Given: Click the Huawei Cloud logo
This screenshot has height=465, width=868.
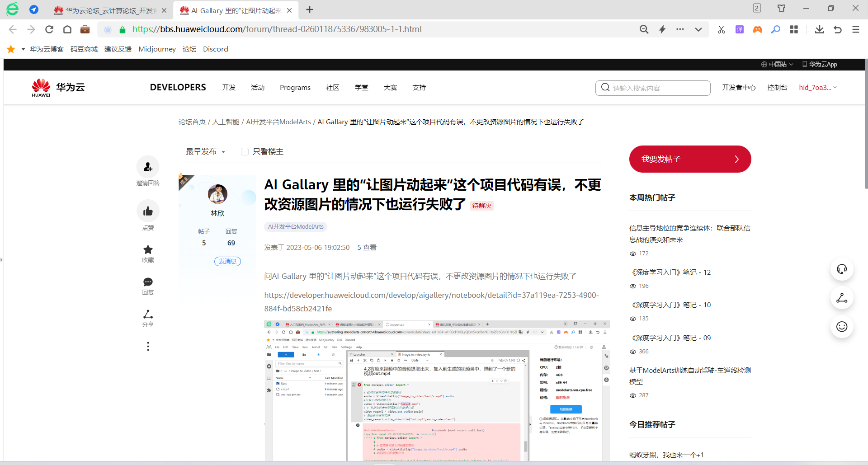Looking at the screenshot, I should 58,88.
